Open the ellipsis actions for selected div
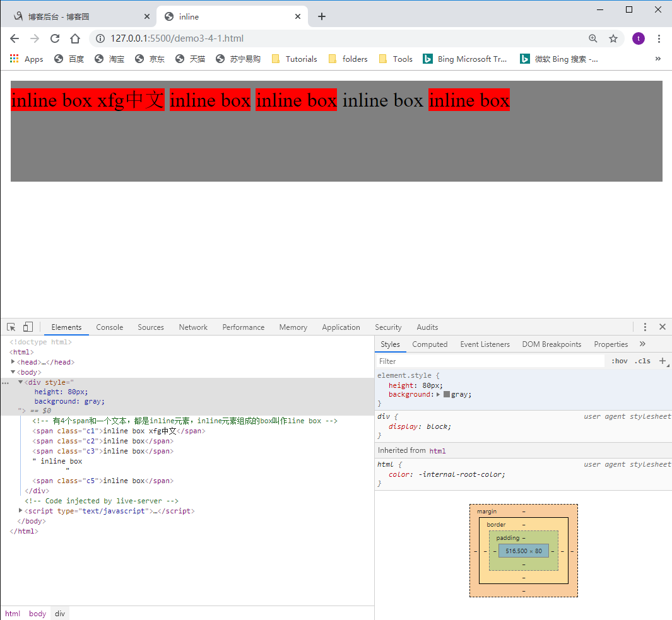 pos(6,383)
